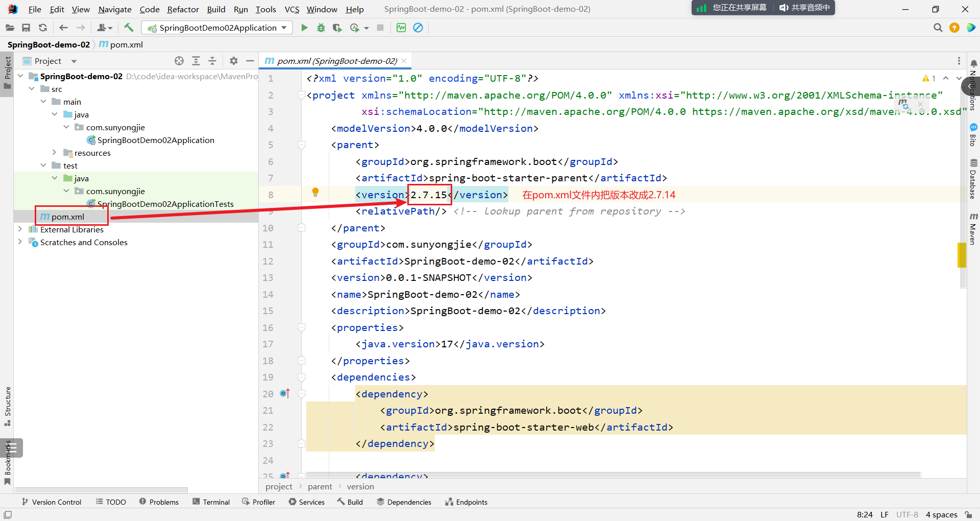Reload all from disk icon

point(43,28)
